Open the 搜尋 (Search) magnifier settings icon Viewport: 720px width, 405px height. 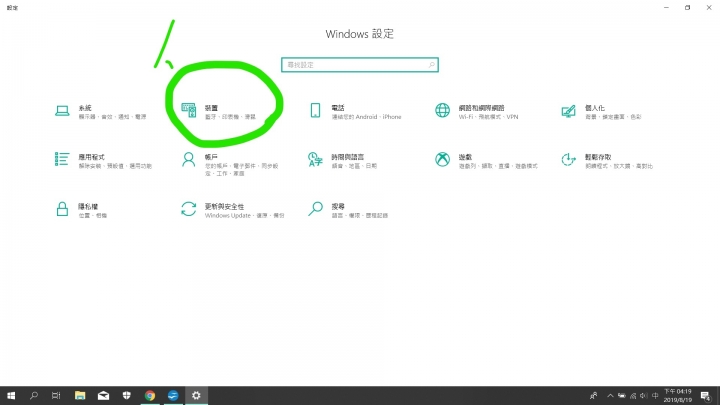coord(315,209)
